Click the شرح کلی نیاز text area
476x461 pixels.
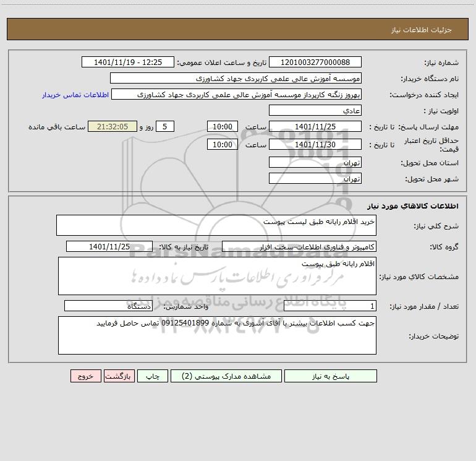coord(216,225)
